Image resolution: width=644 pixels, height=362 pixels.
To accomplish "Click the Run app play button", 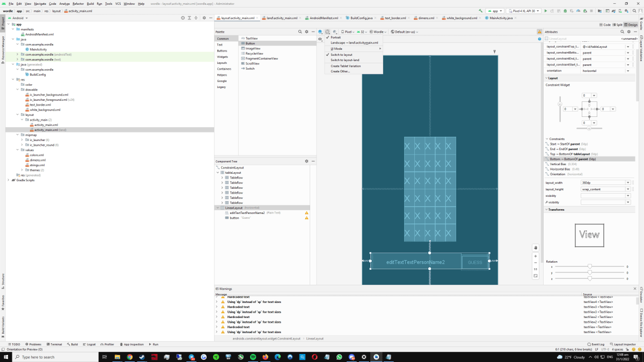I will 546,11.
